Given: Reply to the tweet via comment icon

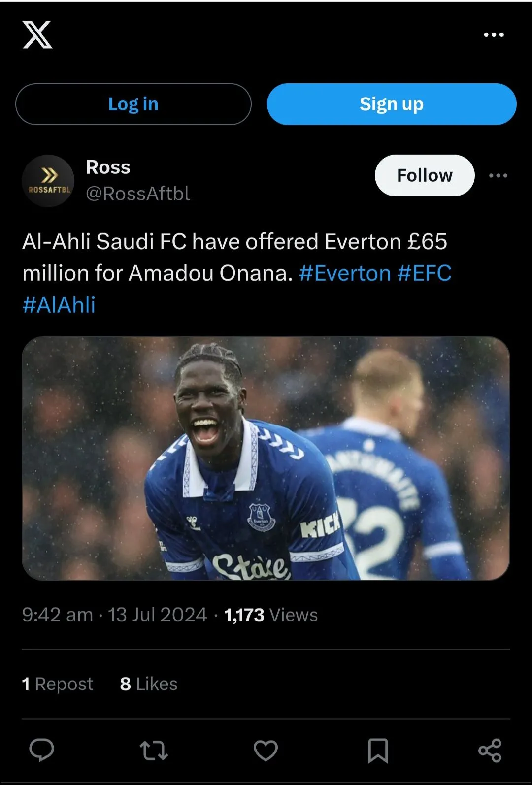Looking at the screenshot, I should [x=42, y=751].
